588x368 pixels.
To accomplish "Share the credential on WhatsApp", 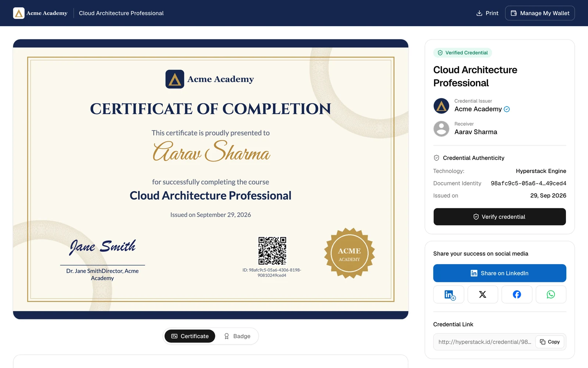I will [551, 294].
